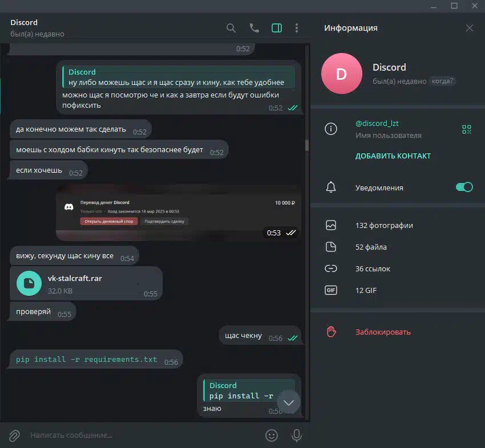The height and width of the screenshot is (448, 485).
Task: Maximize the Telegram window
Action: [x=454, y=6]
